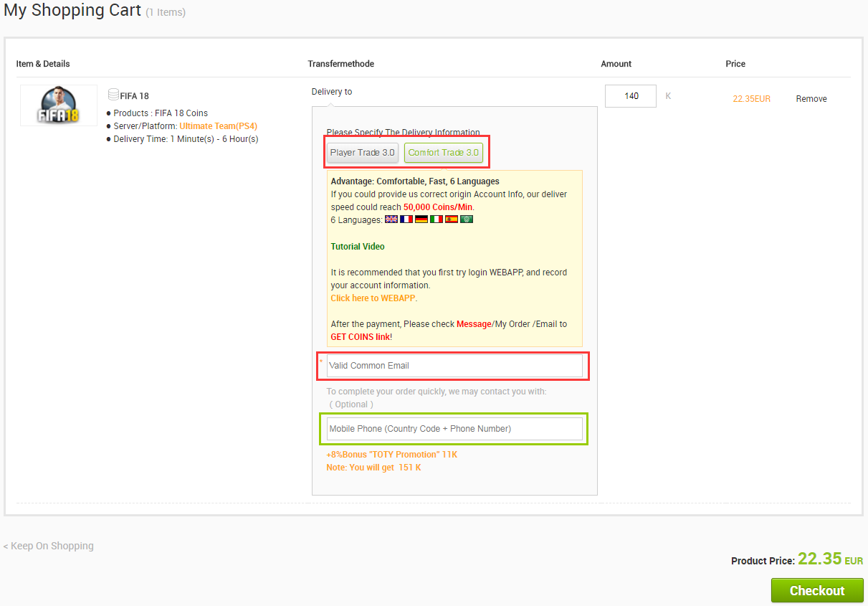Open the Tutorial Video link
The width and height of the screenshot is (868, 606).
[358, 247]
